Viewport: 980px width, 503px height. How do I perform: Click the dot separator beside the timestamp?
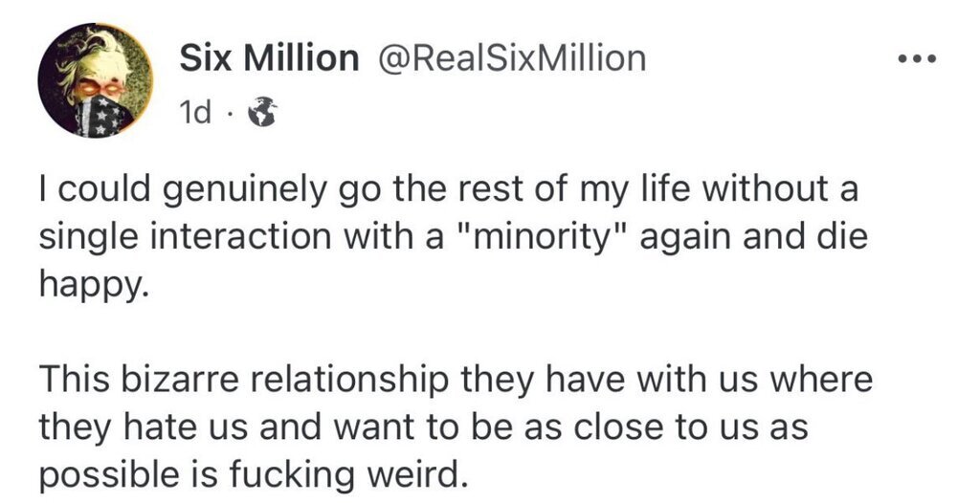click(x=231, y=116)
